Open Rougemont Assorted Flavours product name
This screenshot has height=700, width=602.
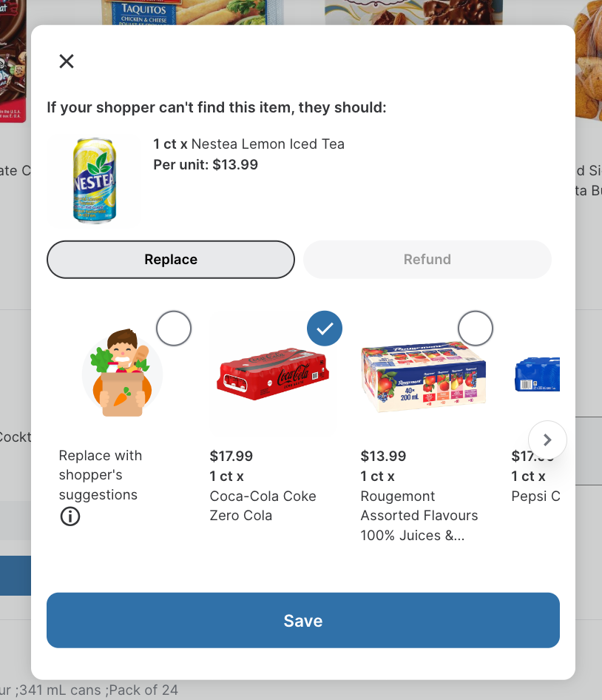coord(419,516)
